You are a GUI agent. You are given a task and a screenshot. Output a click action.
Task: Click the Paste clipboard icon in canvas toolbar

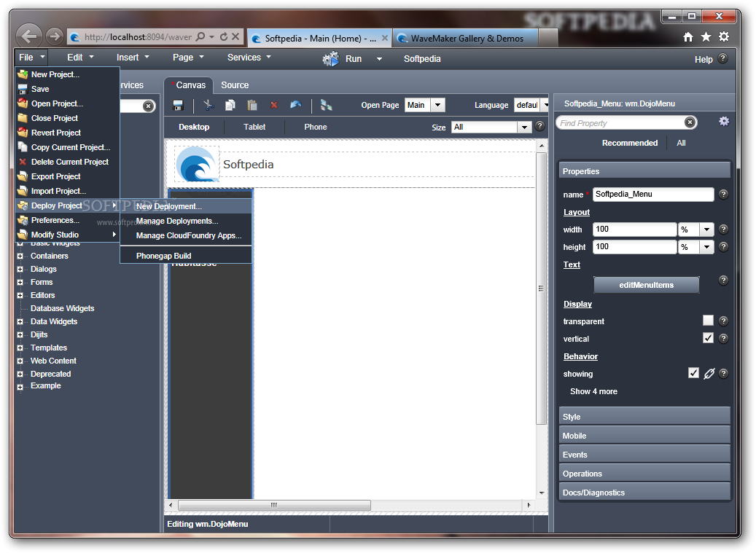tap(252, 105)
